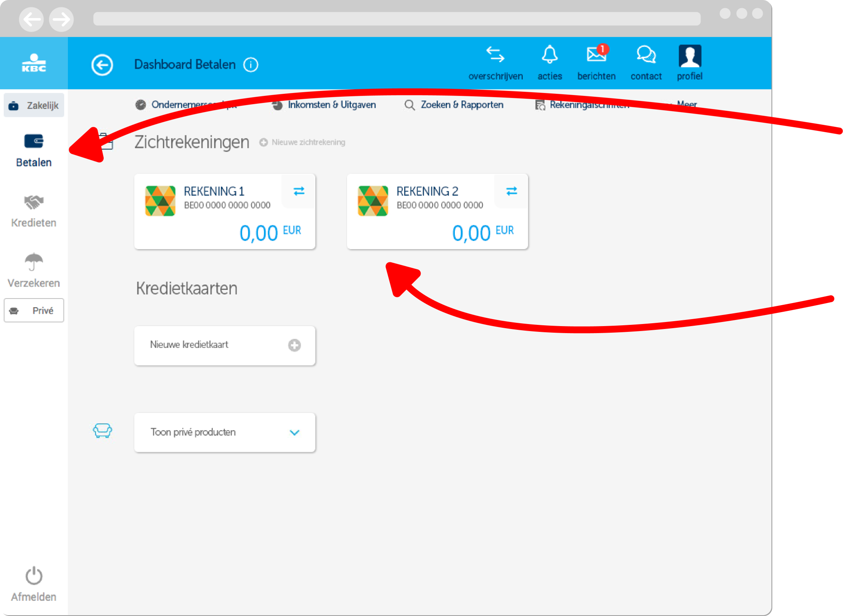Click the KBC logo icon
843x616 pixels.
[x=34, y=63]
